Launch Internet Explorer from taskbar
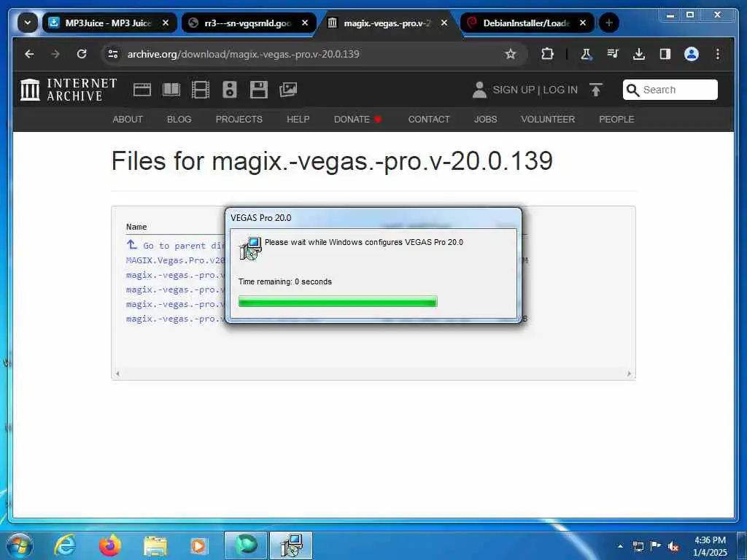Screen dimensions: 747x560 (x=64, y=545)
